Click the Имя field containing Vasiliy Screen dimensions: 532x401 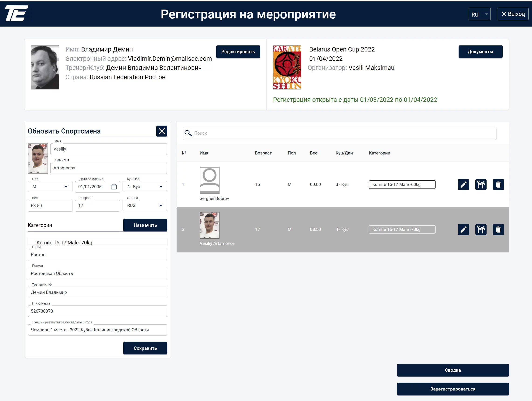[x=109, y=149]
